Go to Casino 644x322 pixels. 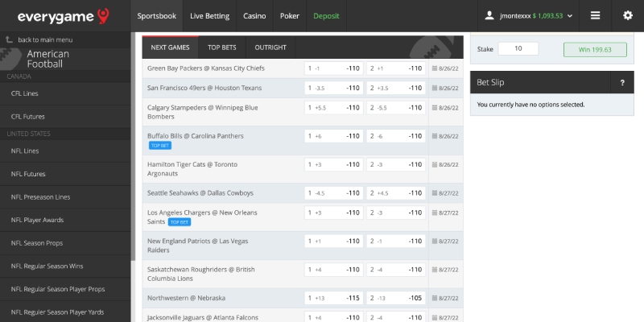(254, 16)
